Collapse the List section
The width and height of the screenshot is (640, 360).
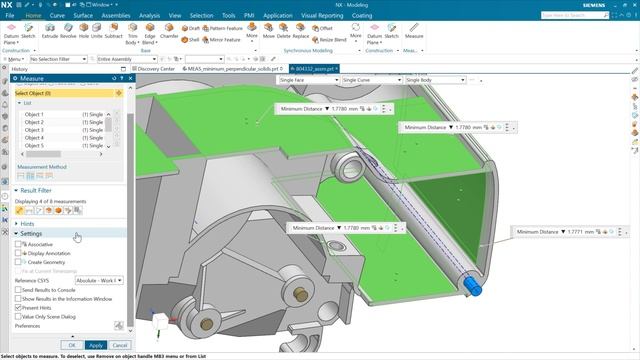pos(19,103)
